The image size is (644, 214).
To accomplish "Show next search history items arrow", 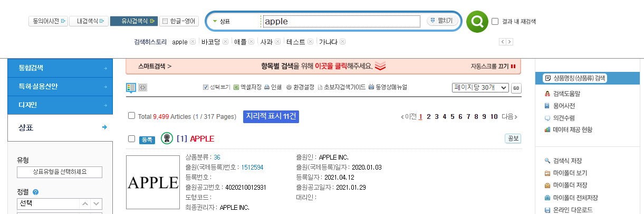I will pos(510,42).
